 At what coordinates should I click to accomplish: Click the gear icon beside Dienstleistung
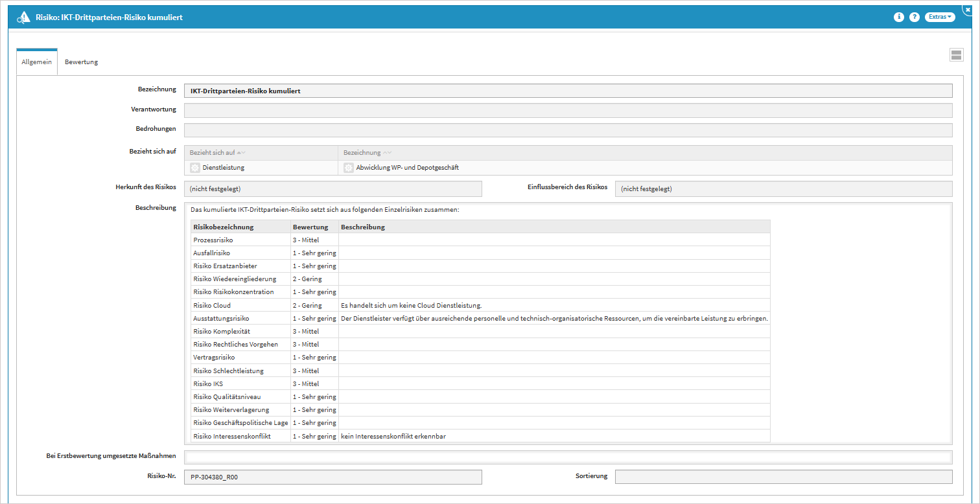point(195,168)
